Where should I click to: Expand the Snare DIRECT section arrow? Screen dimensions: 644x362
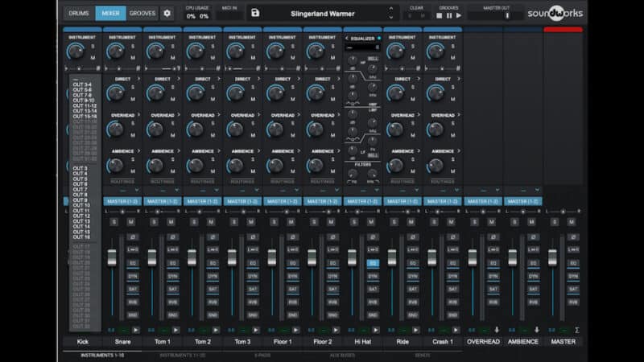[138, 79]
